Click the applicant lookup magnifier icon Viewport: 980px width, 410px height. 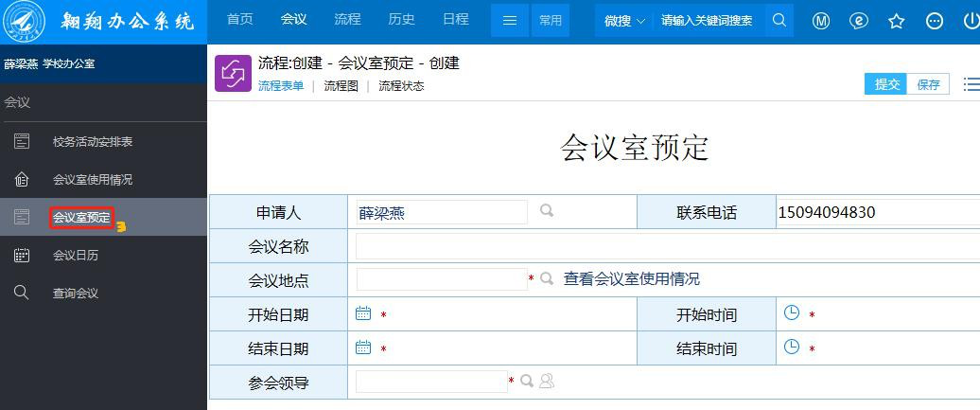point(547,211)
